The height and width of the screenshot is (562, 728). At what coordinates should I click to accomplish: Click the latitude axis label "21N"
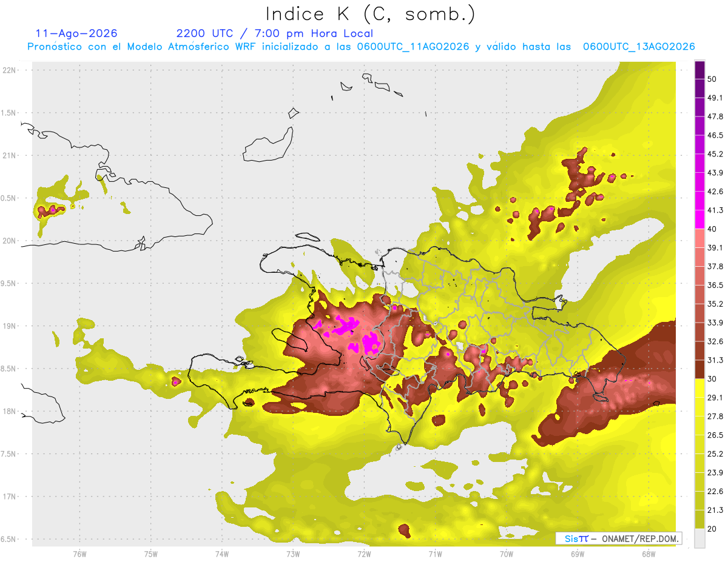pyautogui.click(x=10, y=155)
